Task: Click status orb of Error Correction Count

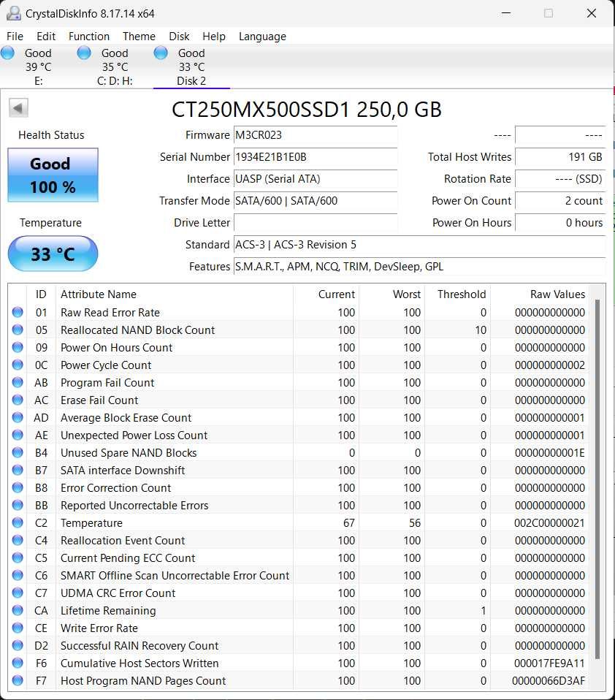Action: point(18,487)
